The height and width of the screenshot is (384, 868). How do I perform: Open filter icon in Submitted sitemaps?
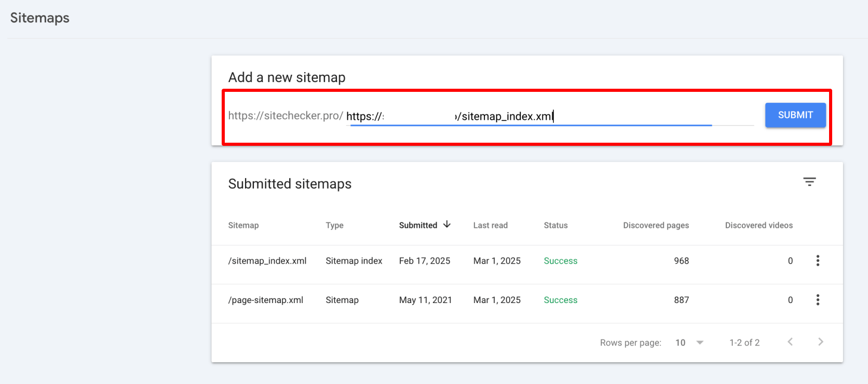[809, 182]
